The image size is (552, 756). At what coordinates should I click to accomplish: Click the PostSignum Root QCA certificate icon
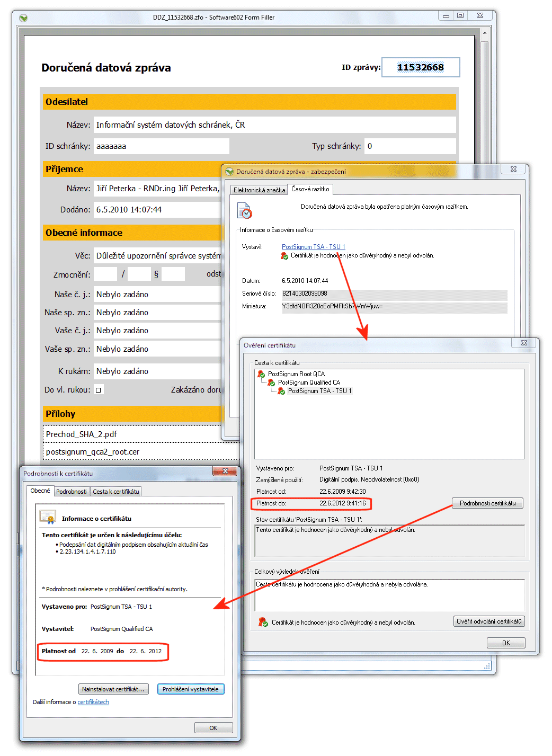click(261, 374)
